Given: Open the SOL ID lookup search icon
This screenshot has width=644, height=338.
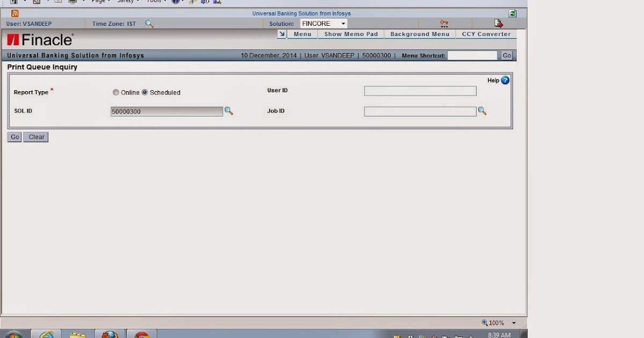Looking at the screenshot, I should pyautogui.click(x=229, y=111).
